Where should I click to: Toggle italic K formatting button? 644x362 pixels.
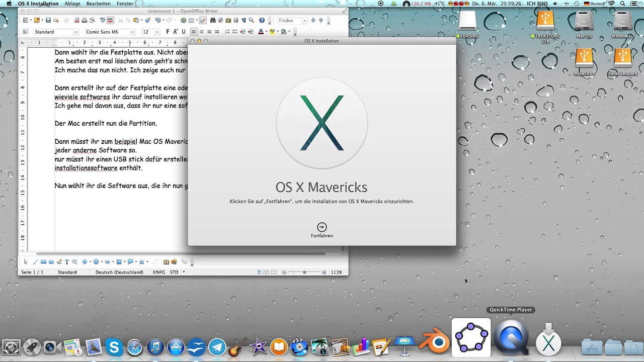click(175, 32)
